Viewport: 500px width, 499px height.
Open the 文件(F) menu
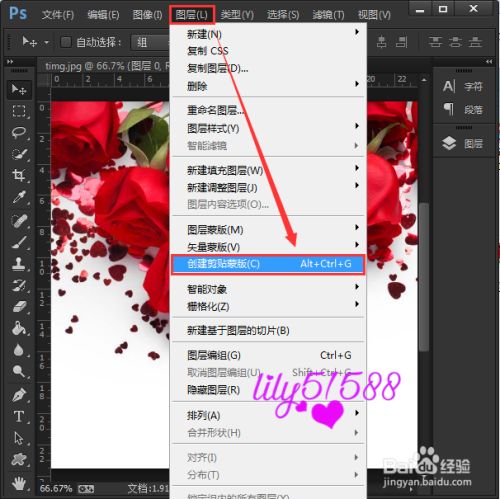click(58, 15)
